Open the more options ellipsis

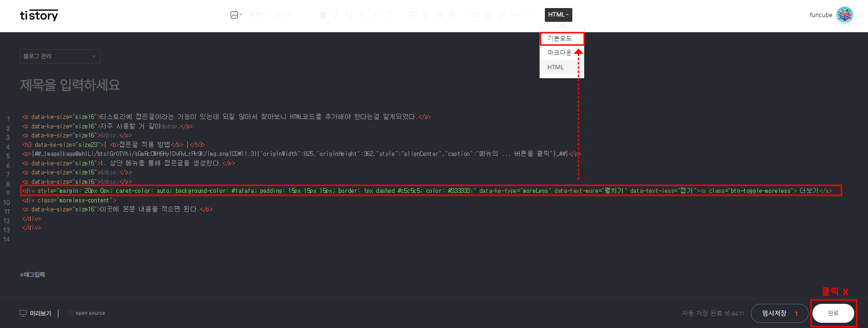(x=528, y=15)
